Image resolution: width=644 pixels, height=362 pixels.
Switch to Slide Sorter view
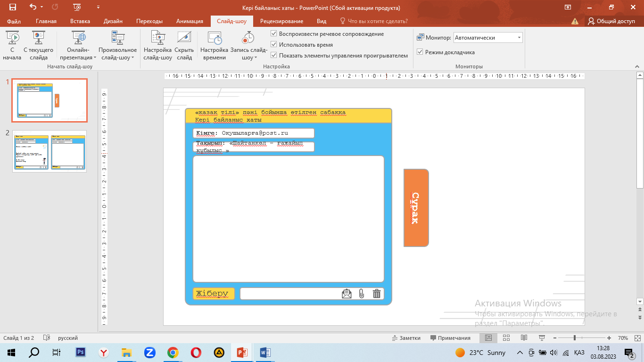[506, 338]
